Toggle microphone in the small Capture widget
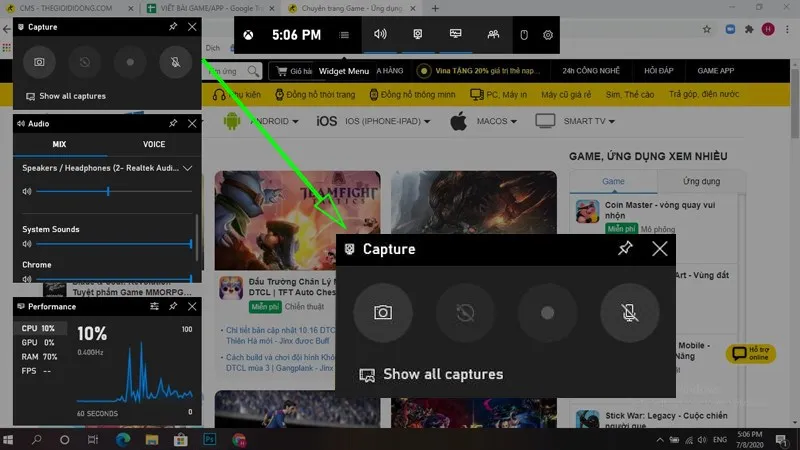Screen dimensions: 800x450 click(176, 62)
